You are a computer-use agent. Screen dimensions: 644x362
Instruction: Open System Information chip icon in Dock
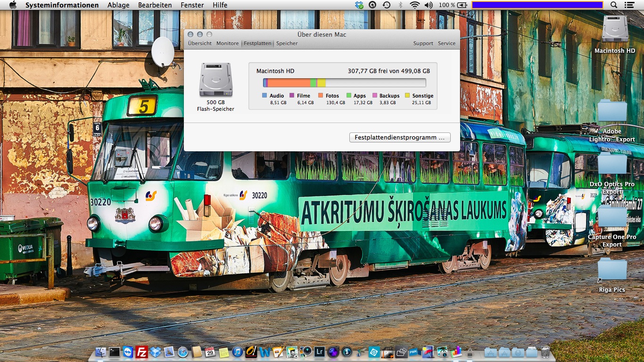[471, 352]
